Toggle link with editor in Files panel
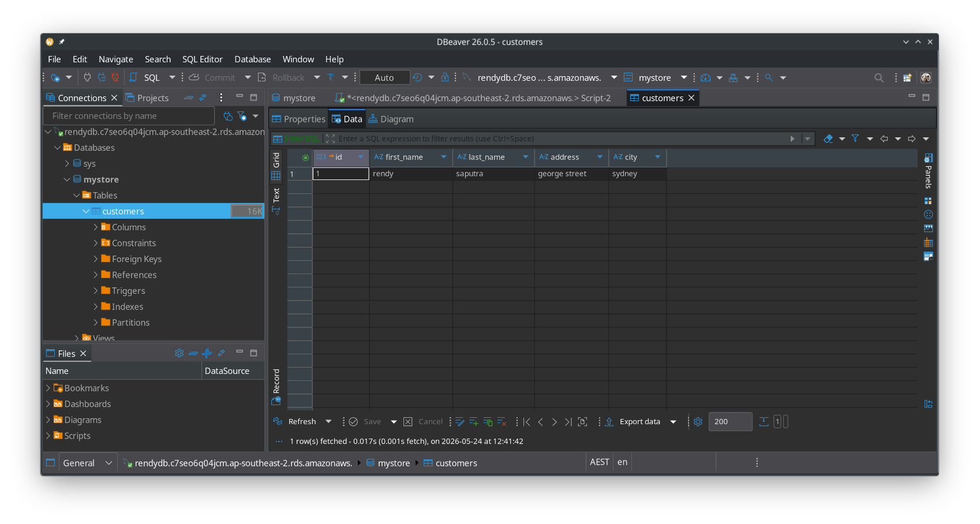This screenshot has height=524, width=980. [221, 353]
